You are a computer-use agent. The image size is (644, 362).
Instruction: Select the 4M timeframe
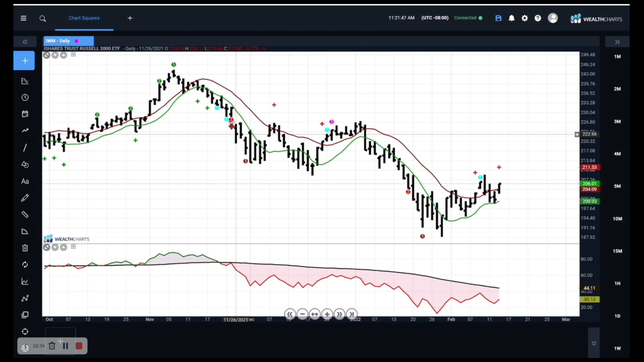point(617,154)
